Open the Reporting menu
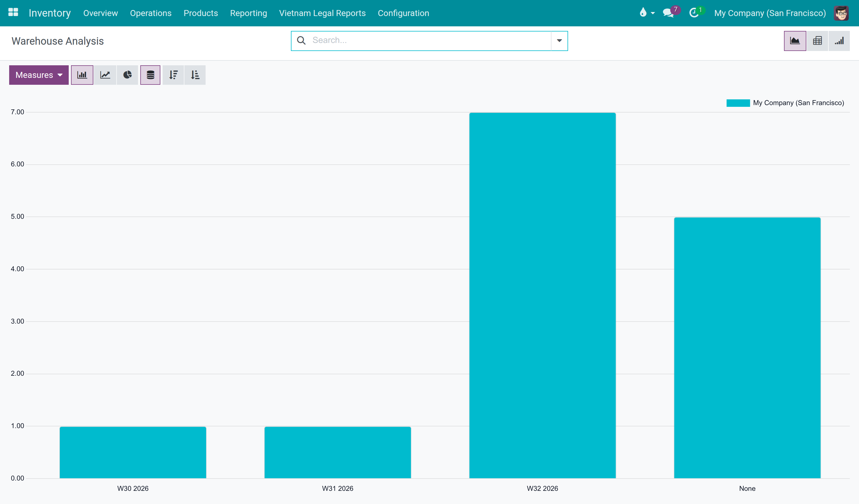Screen dimensions: 859x504 [x=249, y=13]
